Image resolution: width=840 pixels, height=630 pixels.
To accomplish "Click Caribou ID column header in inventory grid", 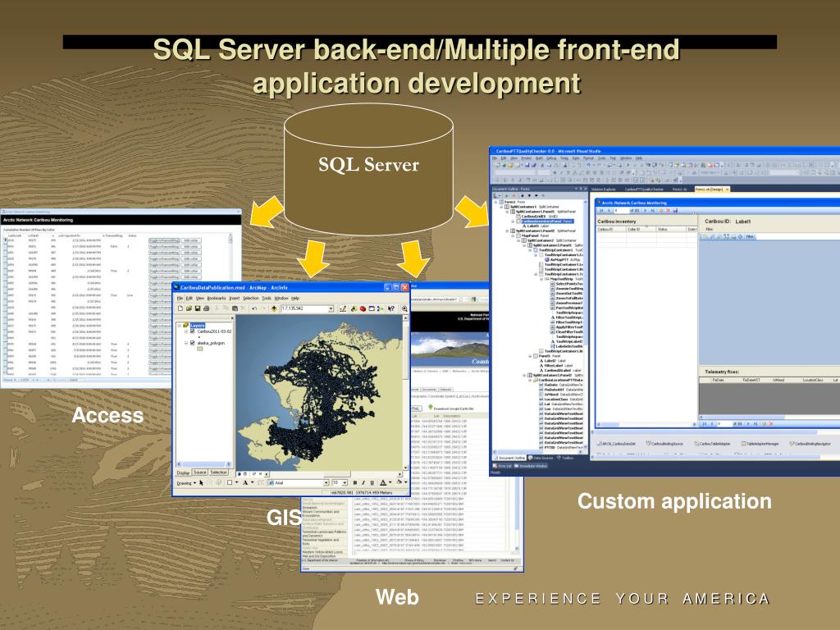I will [611, 230].
